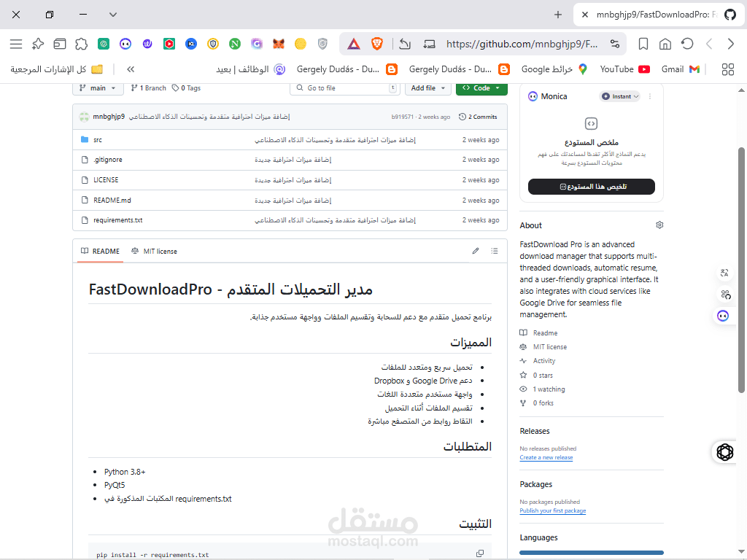Select the mnbghjp9/FastDownloadPro browser tab
Viewport: 747px width, 560px height.
tap(659, 15)
